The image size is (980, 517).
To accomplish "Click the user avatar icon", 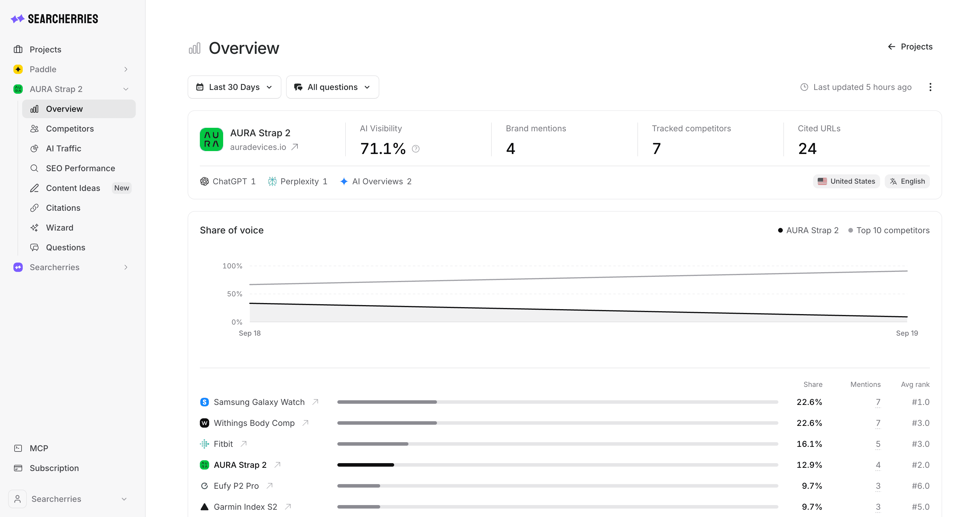I will [17, 499].
